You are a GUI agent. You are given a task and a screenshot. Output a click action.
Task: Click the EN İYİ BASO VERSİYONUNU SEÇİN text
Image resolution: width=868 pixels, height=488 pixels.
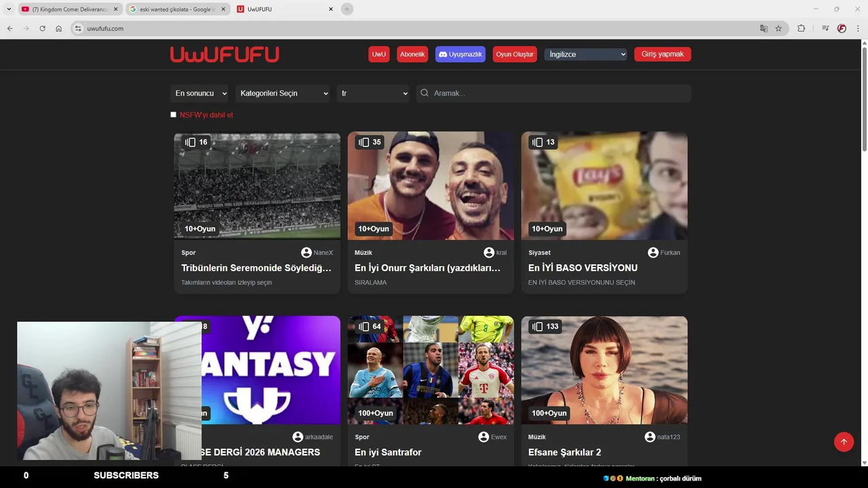click(582, 283)
